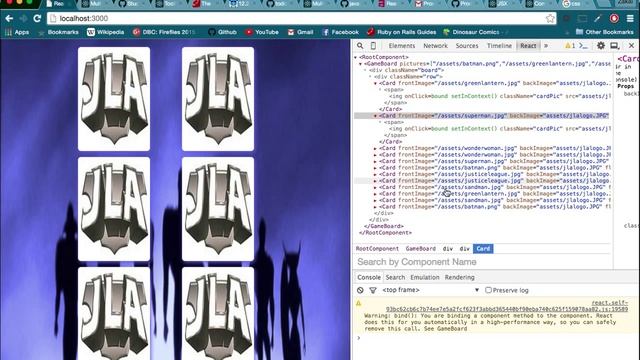
Task: Open the Chrome hamburger menu
Action: [x=630, y=18]
